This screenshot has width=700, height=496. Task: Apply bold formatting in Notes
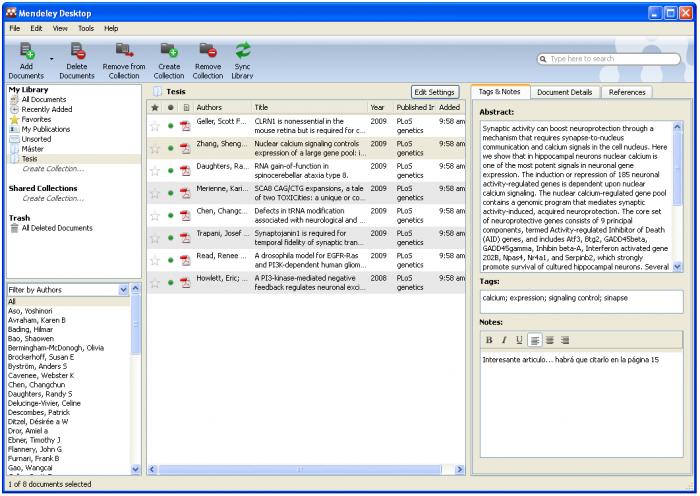(x=489, y=340)
